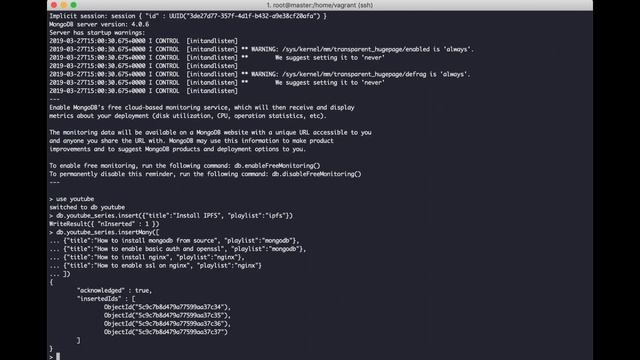Click the db.enableFreeMonitoring() command text
This screenshot has height=360, width=640.
277,166
